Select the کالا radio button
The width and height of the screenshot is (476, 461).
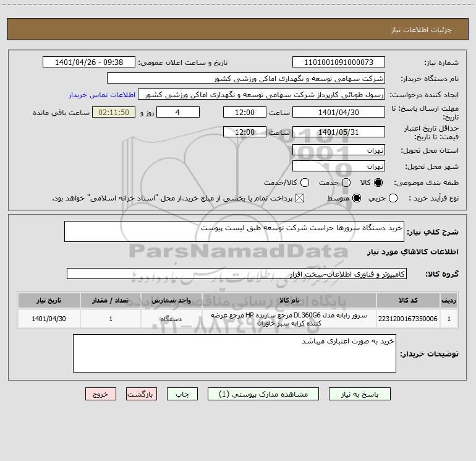coord(378,183)
